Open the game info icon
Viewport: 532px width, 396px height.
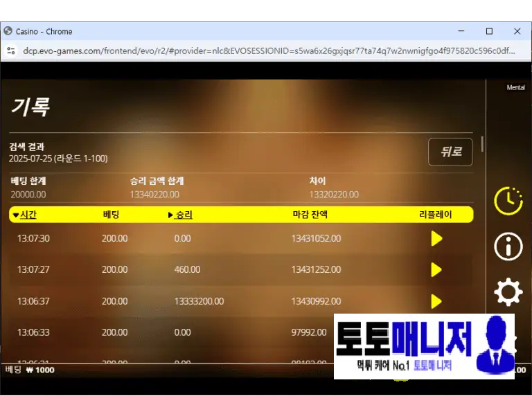[x=508, y=246]
